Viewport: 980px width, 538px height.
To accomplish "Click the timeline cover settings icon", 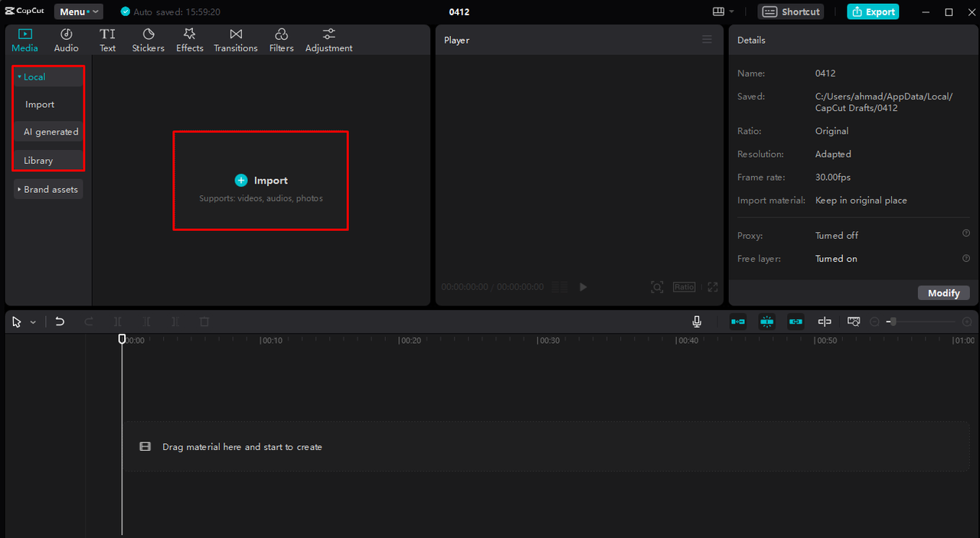I will pyautogui.click(x=854, y=322).
